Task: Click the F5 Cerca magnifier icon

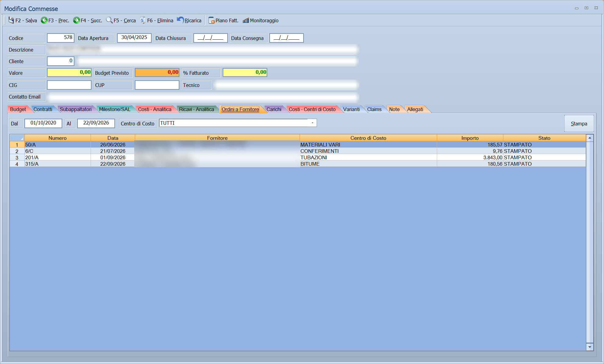Action: click(109, 20)
